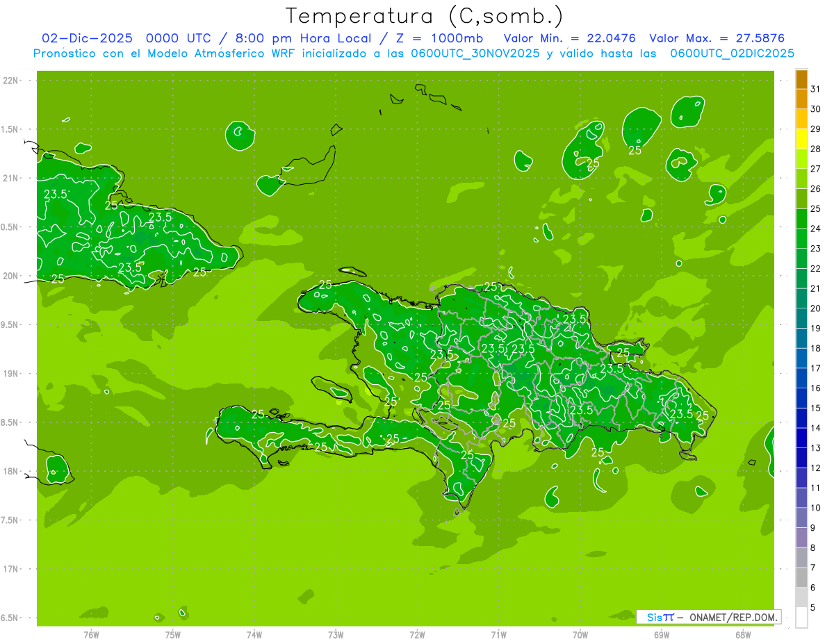This screenshot has width=834, height=644.
Task: Click the "74W" longitude axis label
Action: click(x=254, y=635)
